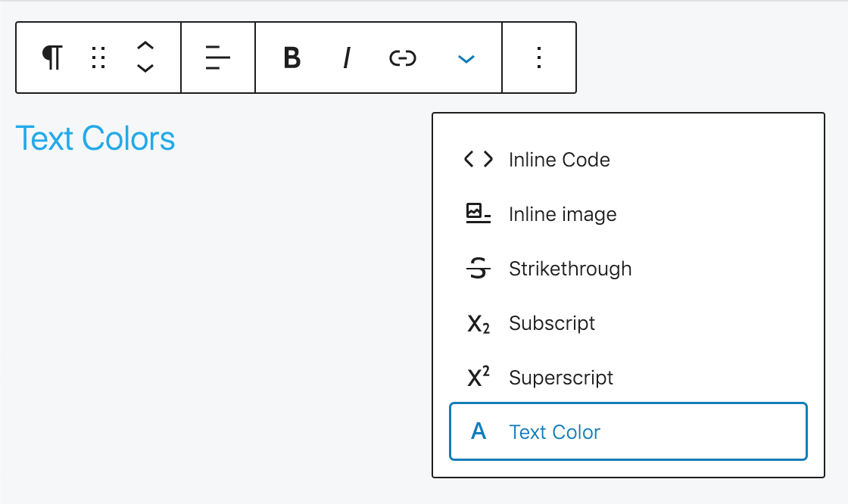
Task: Select the drag handle icon
Action: [x=98, y=58]
